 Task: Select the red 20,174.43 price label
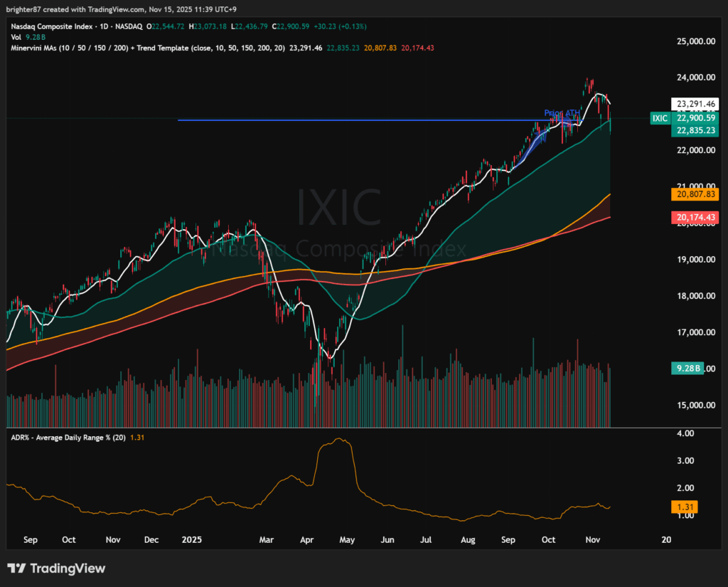pos(694,218)
